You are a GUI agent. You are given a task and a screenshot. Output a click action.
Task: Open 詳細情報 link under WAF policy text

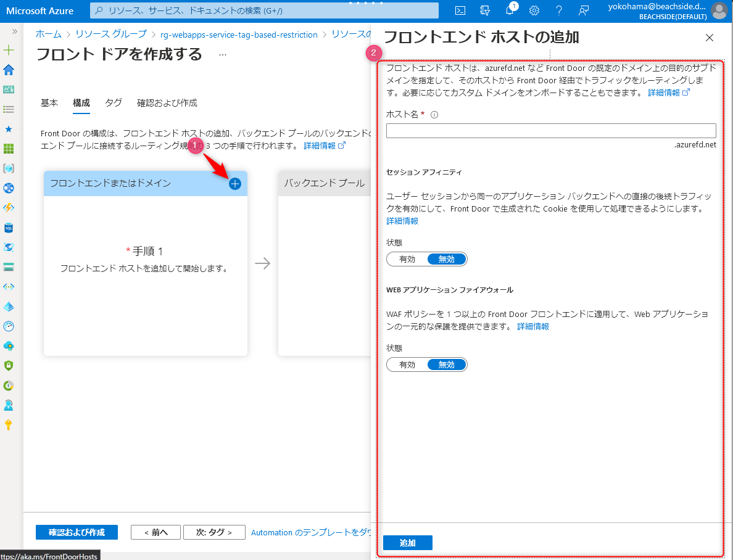(533, 326)
